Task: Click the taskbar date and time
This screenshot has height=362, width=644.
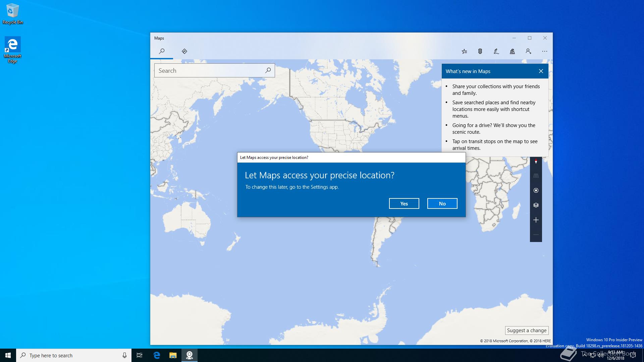Action: click(615, 355)
